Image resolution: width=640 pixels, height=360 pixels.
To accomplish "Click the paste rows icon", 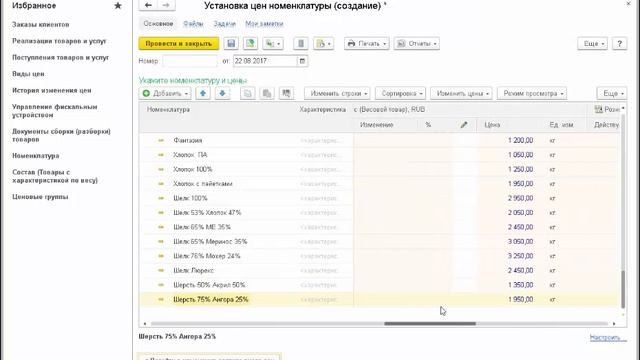I will pyautogui.click(x=267, y=93).
